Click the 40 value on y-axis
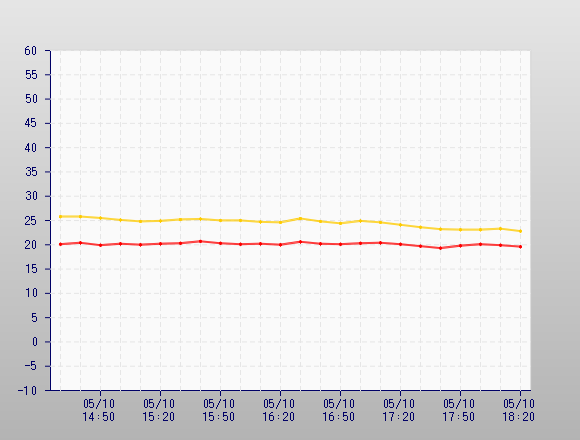This screenshot has width=580, height=440. [x=31, y=148]
